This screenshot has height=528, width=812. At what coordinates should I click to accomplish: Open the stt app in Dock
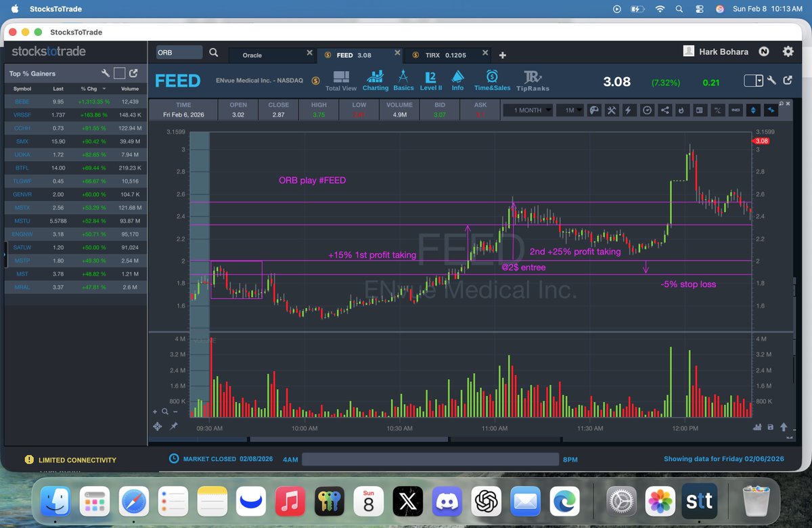700,502
